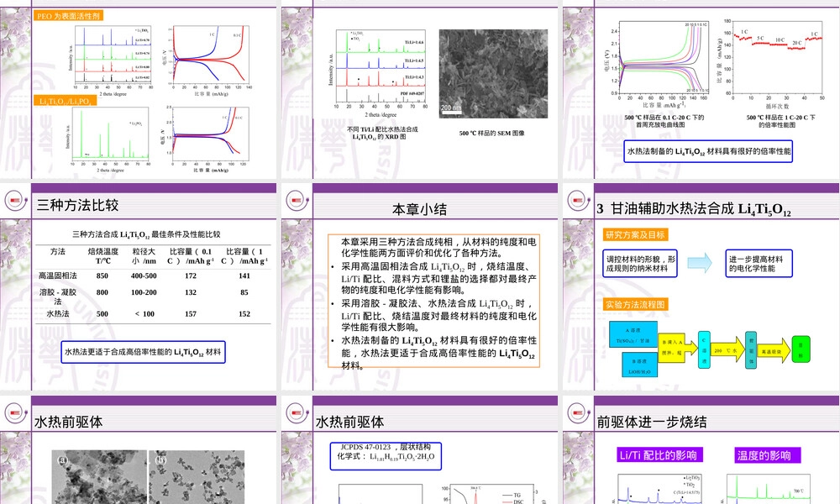Click the orange-bordered summary text box in 本章小结
Viewport: 840px width, 504px height.
coord(433,301)
